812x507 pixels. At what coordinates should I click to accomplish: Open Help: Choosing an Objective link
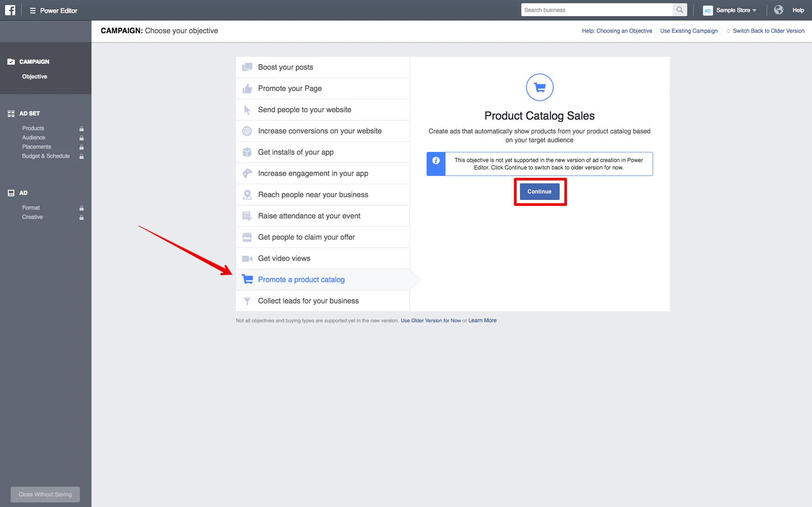coord(617,31)
